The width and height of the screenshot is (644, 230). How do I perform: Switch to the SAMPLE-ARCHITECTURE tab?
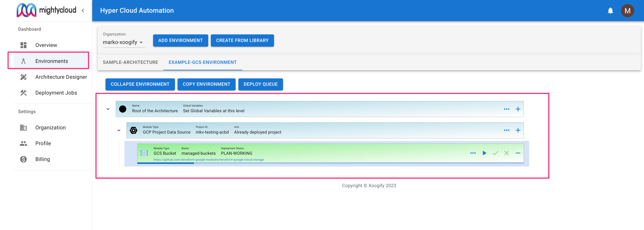pyautogui.click(x=130, y=62)
